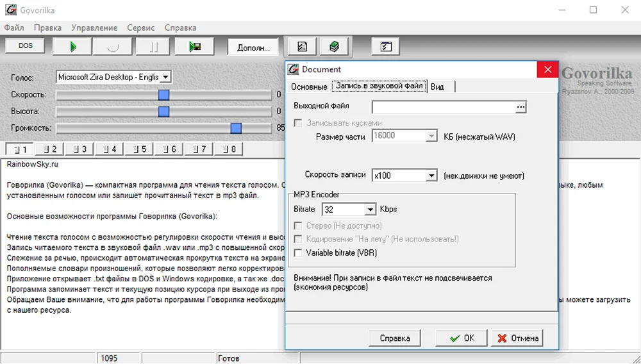Click the Отмена cancel button

click(x=517, y=338)
